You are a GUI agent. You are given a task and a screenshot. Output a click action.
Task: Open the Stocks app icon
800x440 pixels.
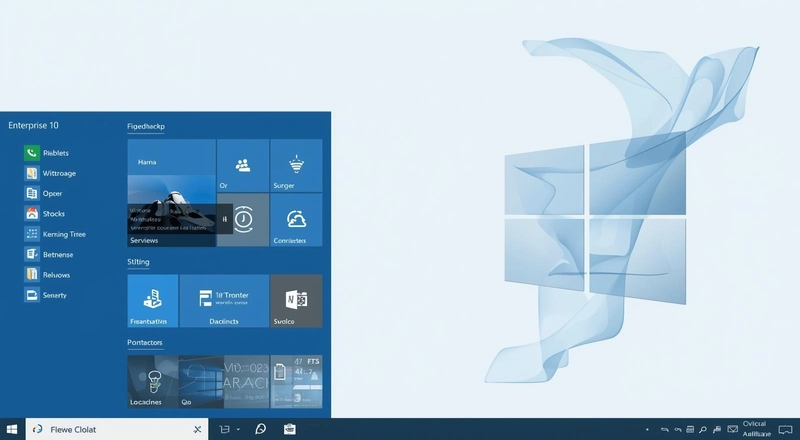(x=32, y=213)
